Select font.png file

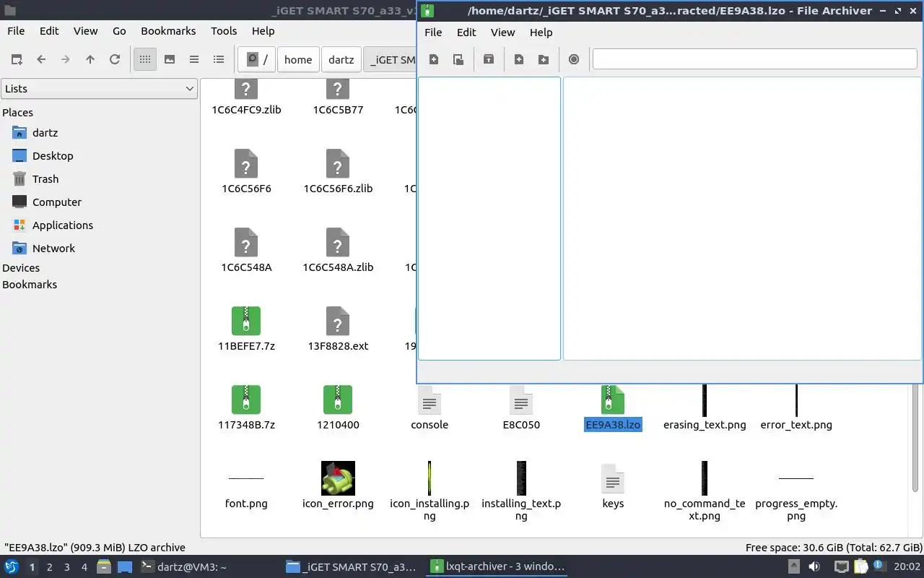pos(246,491)
